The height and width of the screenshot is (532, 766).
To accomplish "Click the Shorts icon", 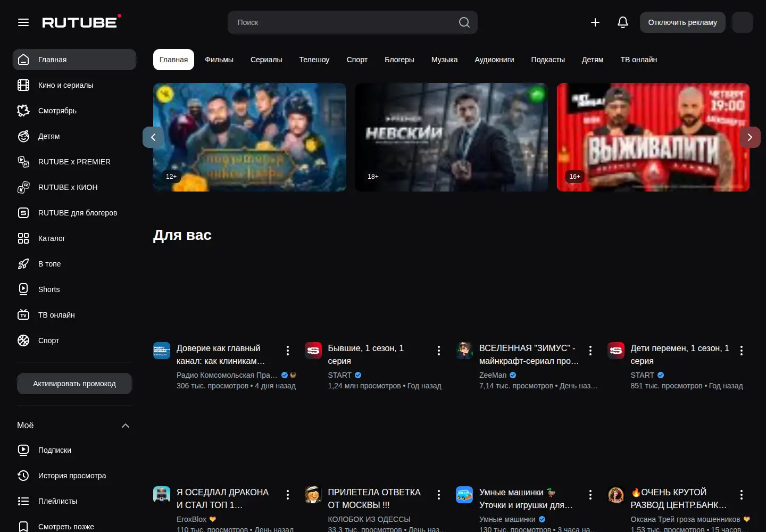I will 23,289.
